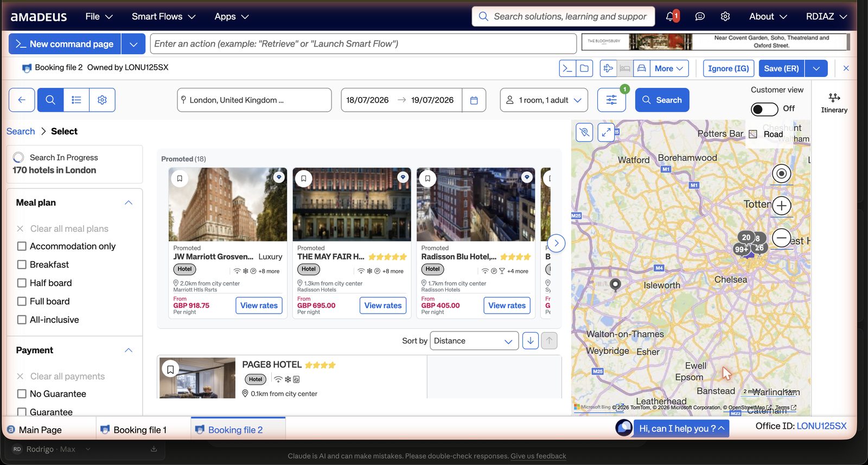
Task: Bookmark the JW Marriott Grosvenor hotel card
Action: [180, 178]
